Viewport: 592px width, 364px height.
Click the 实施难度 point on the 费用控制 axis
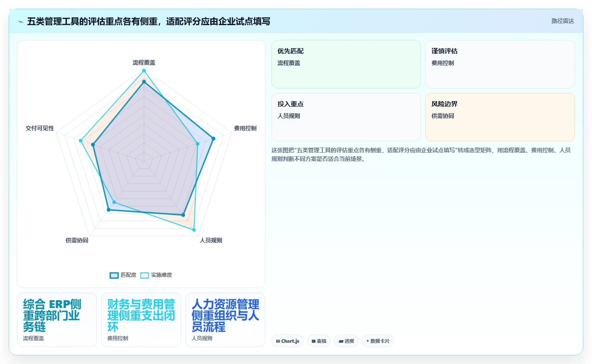(x=198, y=144)
